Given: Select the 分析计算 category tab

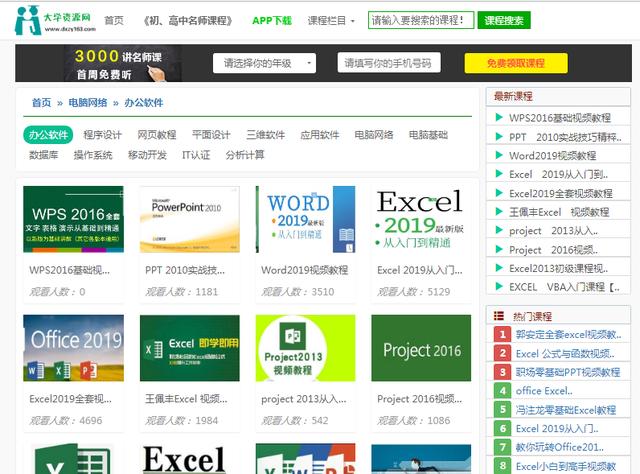Looking at the screenshot, I should (x=245, y=155).
